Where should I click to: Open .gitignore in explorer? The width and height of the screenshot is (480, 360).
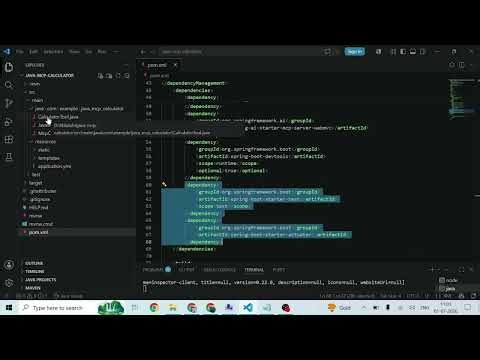pyautogui.click(x=40, y=199)
